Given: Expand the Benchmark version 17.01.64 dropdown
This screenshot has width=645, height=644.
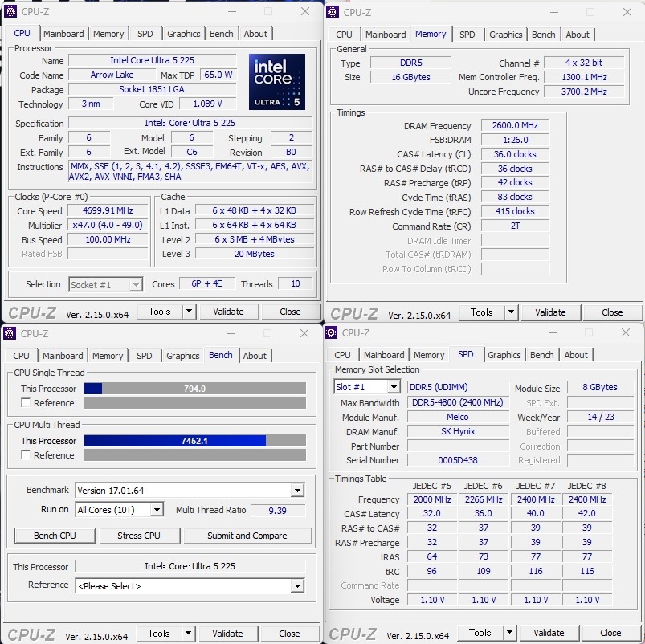Looking at the screenshot, I should [297, 490].
